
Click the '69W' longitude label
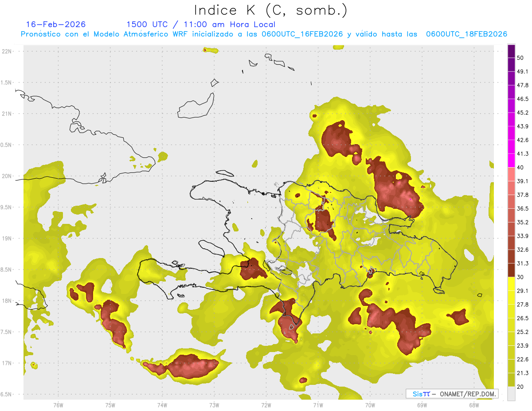pos(422,405)
